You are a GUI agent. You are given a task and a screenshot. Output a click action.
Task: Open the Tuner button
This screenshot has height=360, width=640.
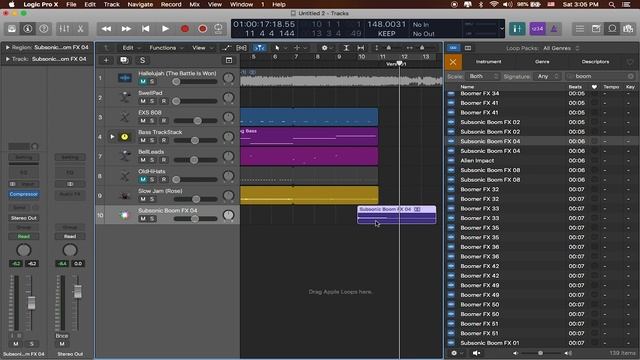517,29
